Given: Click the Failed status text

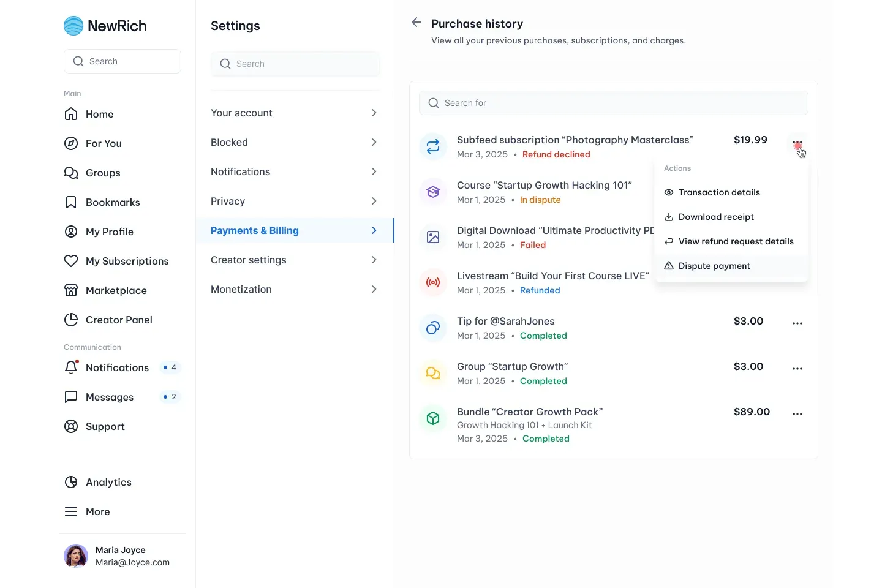Looking at the screenshot, I should 533,245.
